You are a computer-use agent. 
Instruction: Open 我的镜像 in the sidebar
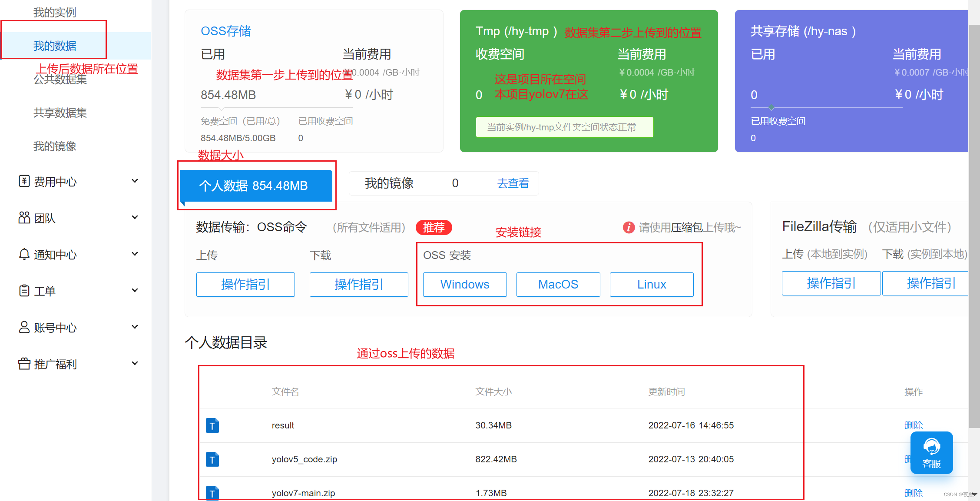tap(55, 146)
